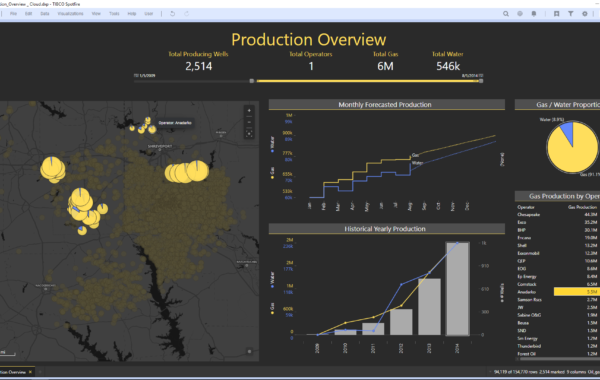Open the Visualizations menu
600x380 pixels.
tap(70, 14)
